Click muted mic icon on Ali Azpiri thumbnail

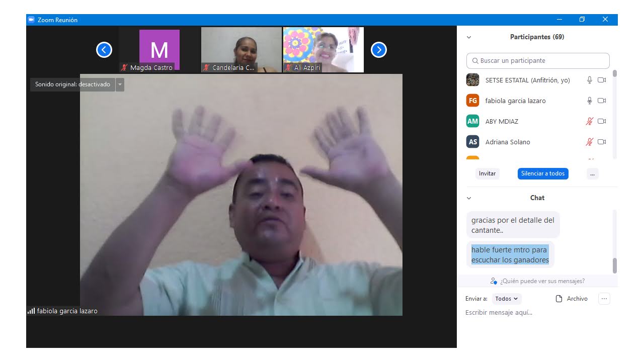(288, 67)
